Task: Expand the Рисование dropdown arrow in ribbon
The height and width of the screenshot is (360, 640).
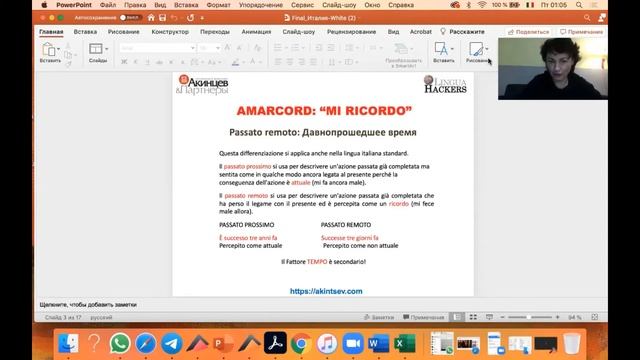Action: pyautogui.click(x=487, y=49)
